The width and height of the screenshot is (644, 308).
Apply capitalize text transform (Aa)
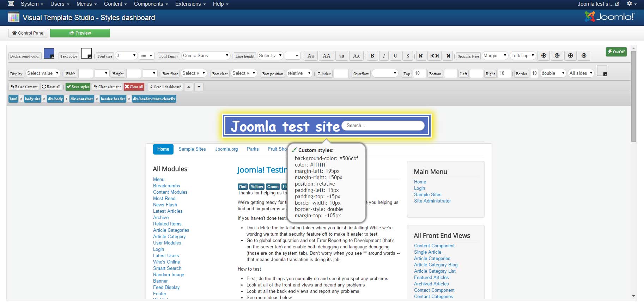click(311, 56)
